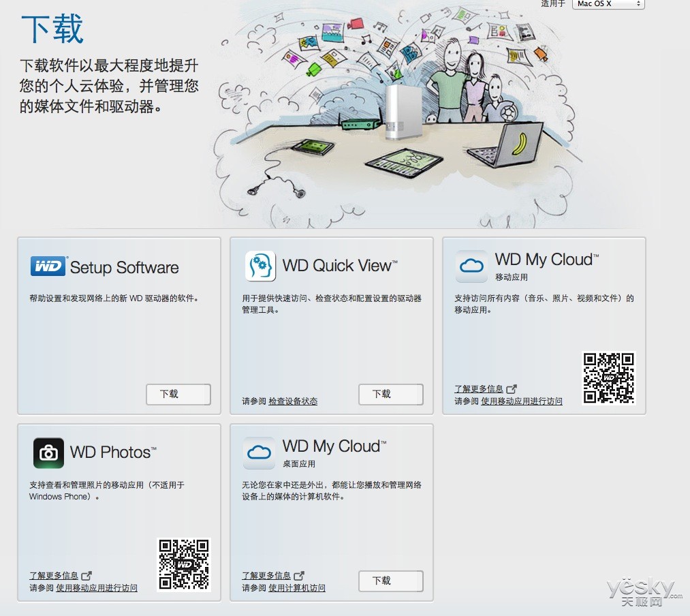690x616 pixels.
Task: Open 使用移动应用进行访问 link in WD My Cloud card
Action: 522,401
